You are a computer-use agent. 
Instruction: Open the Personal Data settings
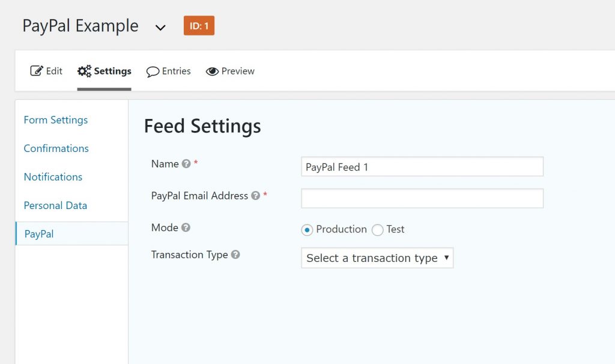[x=55, y=205]
